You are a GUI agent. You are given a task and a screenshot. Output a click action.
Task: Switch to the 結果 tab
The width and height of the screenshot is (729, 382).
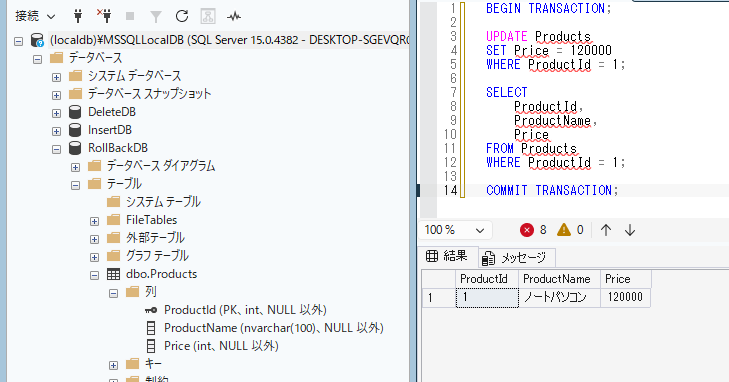pyautogui.click(x=447, y=256)
